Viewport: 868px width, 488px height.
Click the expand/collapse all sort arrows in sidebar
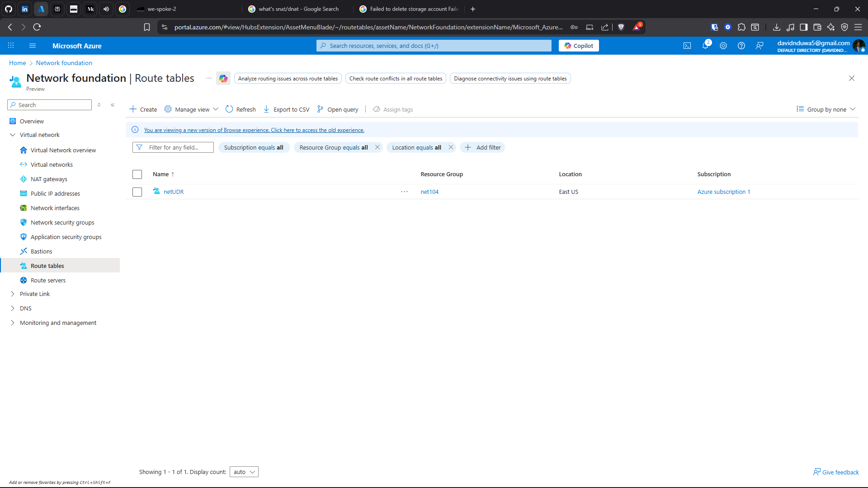pyautogui.click(x=99, y=105)
